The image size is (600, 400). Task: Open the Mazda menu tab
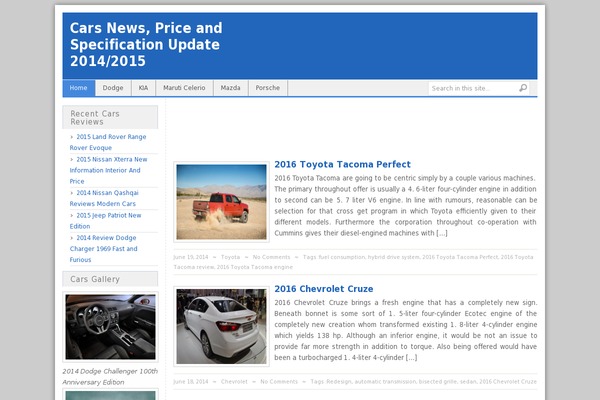pyautogui.click(x=231, y=88)
